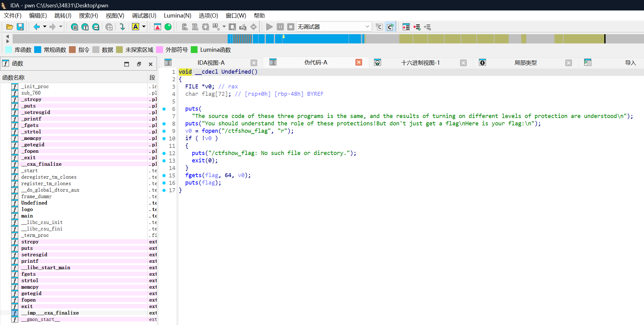
Task: Open the dropdown beside the 'A' icon
Action: pos(144,27)
